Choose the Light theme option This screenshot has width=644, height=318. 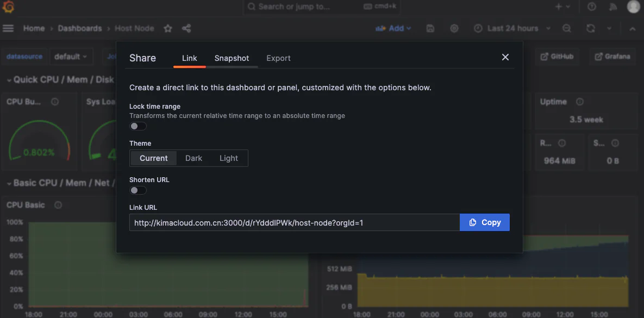coord(229,158)
